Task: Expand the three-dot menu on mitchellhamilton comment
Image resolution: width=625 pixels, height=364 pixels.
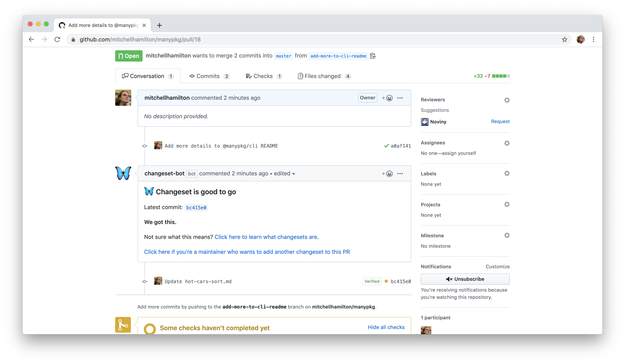Action: (400, 98)
